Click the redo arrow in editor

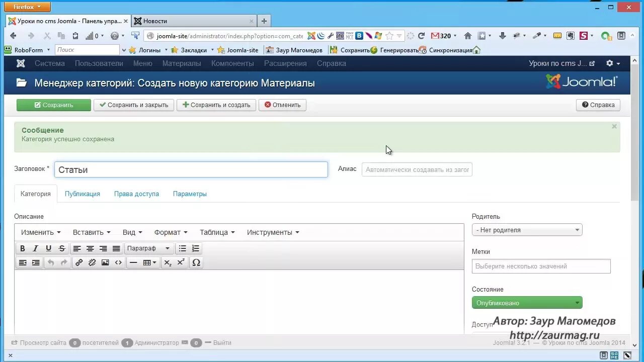(x=64, y=262)
